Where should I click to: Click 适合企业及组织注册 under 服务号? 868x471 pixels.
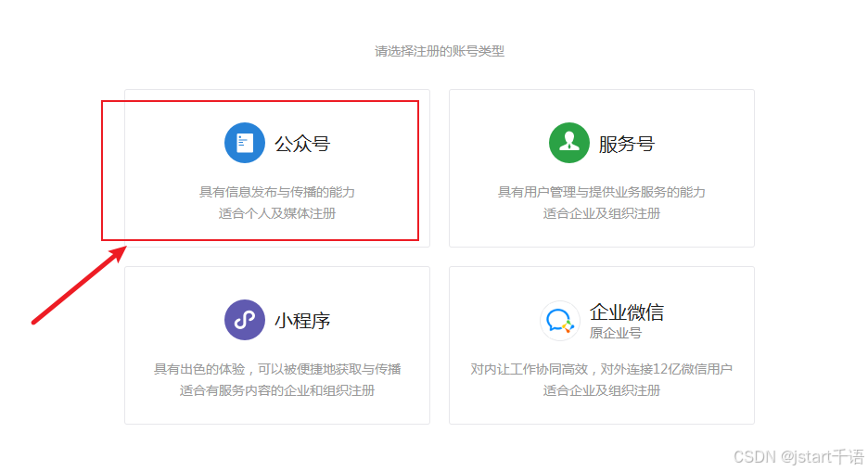(x=602, y=213)
